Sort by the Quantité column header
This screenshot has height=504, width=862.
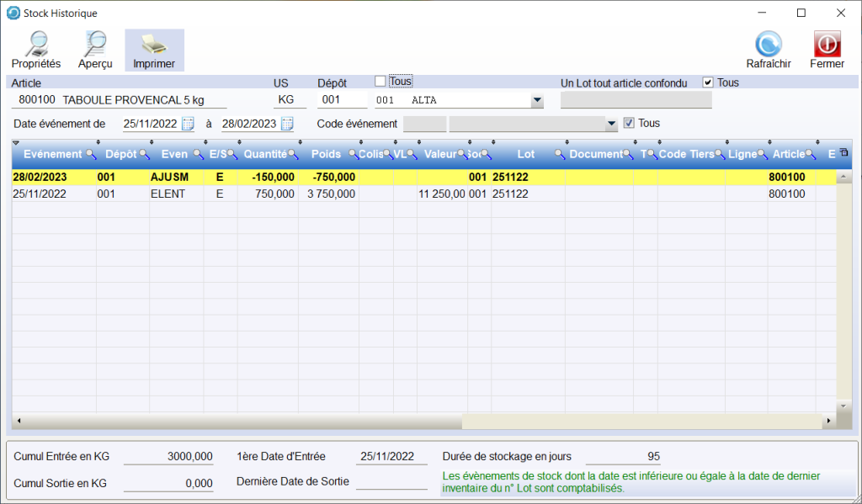click(x=264, y=155)
